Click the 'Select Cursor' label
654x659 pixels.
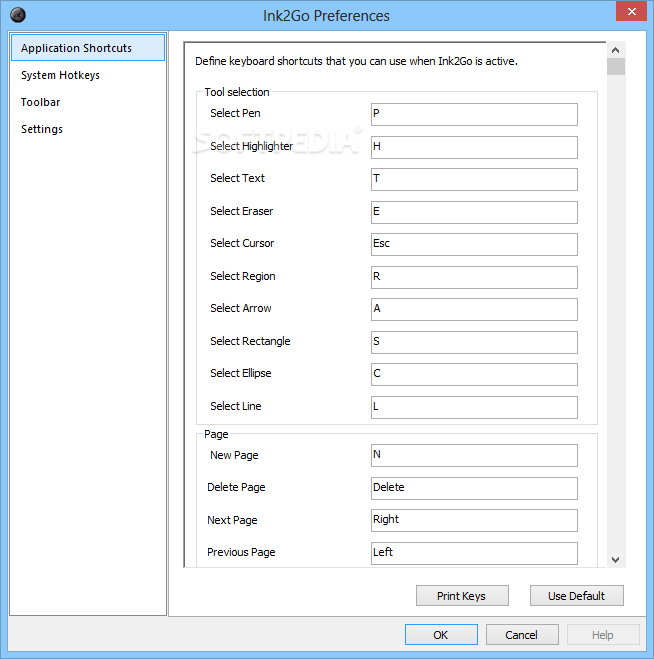coord(242,243)
